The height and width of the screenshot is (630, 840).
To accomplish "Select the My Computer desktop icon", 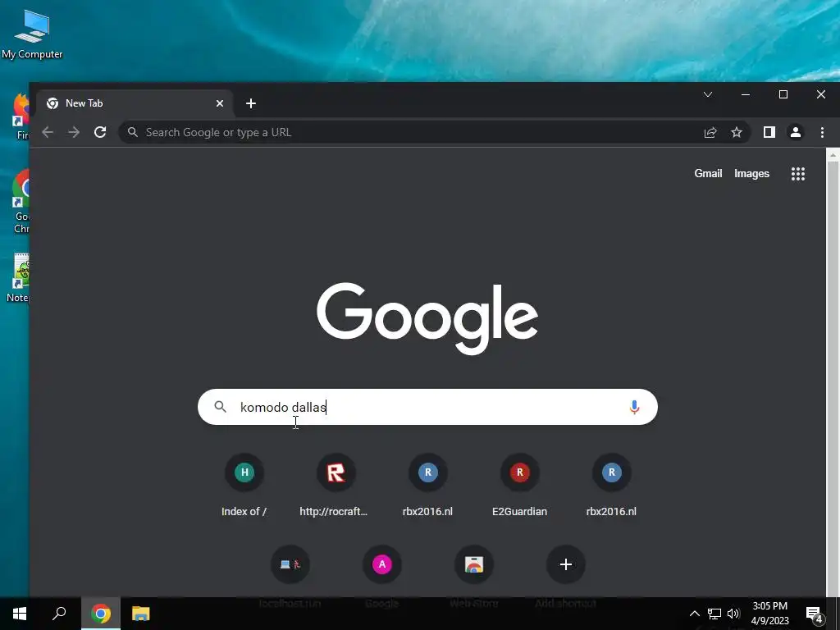I will (x=32, y=34).
